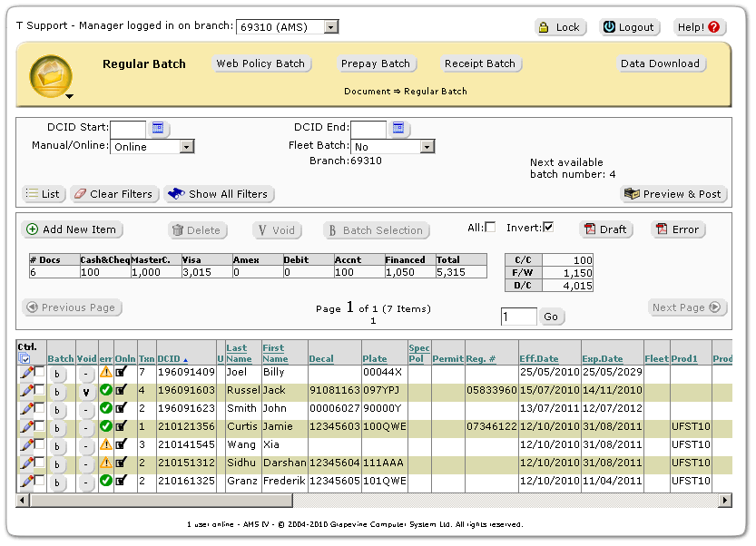756x546 pixels.
Task: Click the Preview & Post button
Action: click(673, 194)
